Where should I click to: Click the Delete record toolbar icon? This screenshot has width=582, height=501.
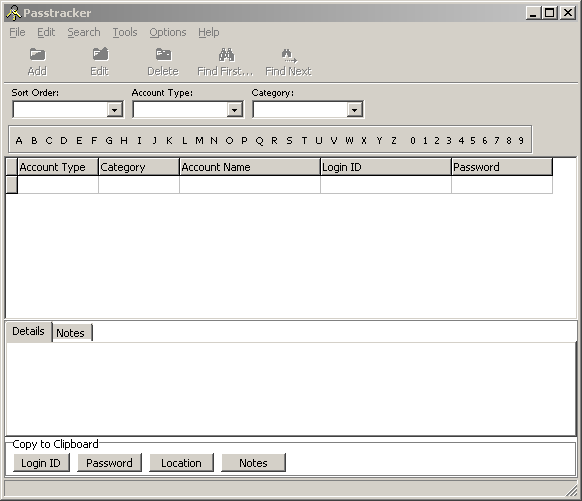163,55
